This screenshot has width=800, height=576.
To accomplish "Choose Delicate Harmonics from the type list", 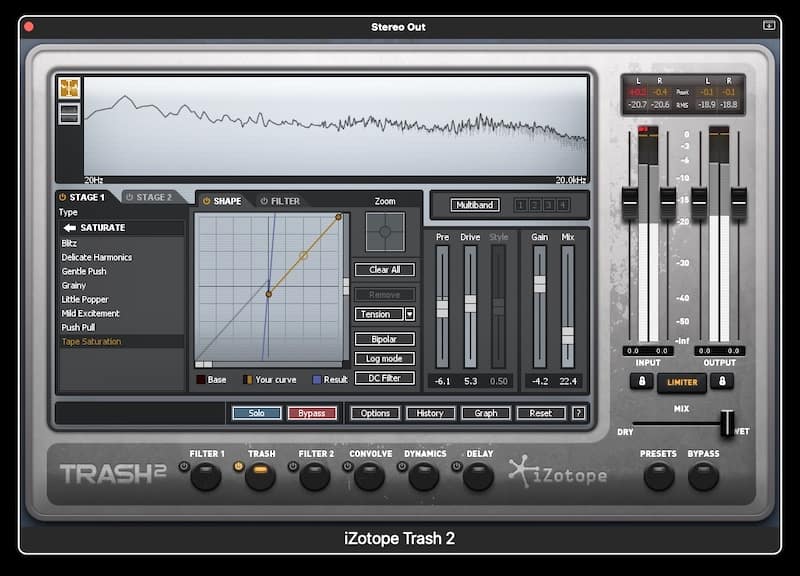I will click(x=121, y=258).
